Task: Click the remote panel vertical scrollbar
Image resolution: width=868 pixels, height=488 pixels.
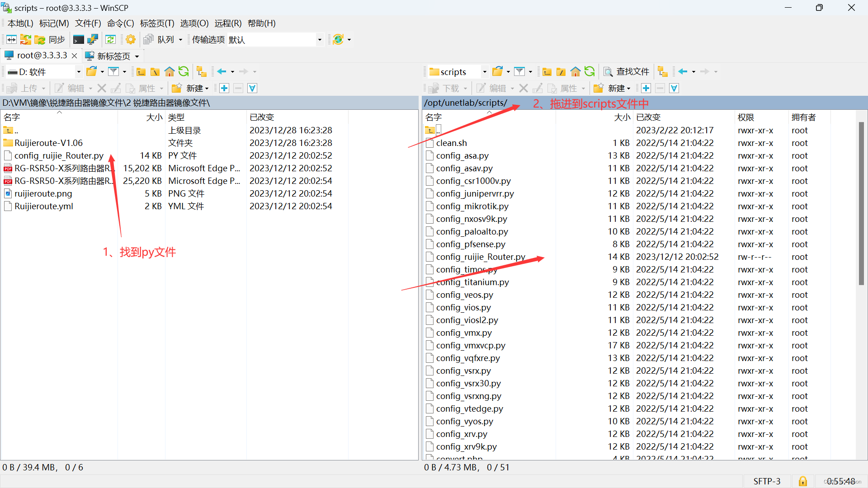Action: pyautogui.click(x=861, y=203)
